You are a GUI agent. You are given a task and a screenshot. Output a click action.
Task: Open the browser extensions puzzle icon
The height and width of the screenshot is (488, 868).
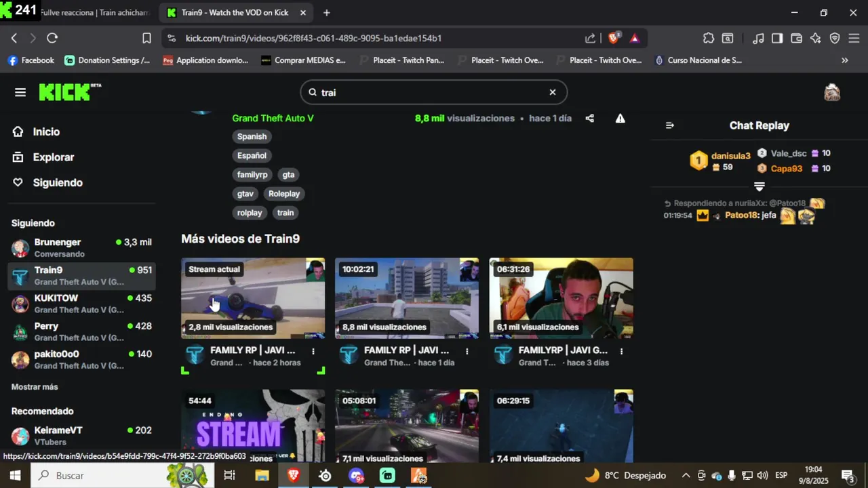pyautogui.click(x=709, y=38)
